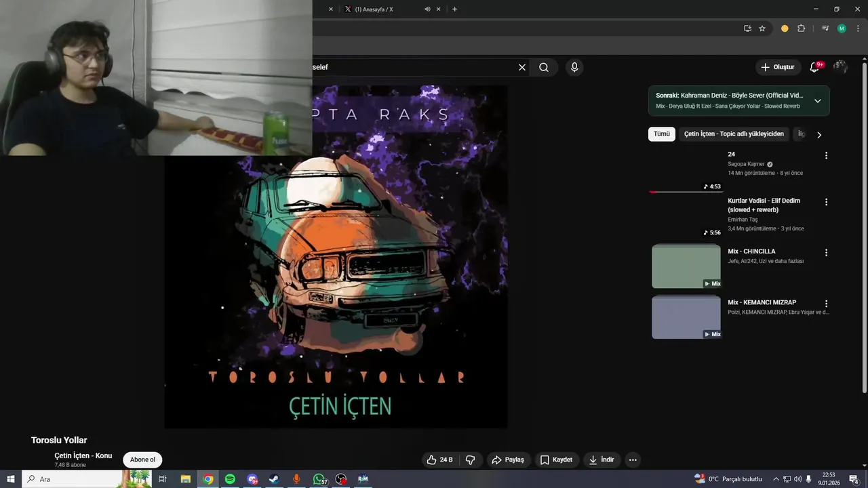
Task: Open the 22:53 clock and calendar
Action: pyautogui.click(x=828, y=479)
